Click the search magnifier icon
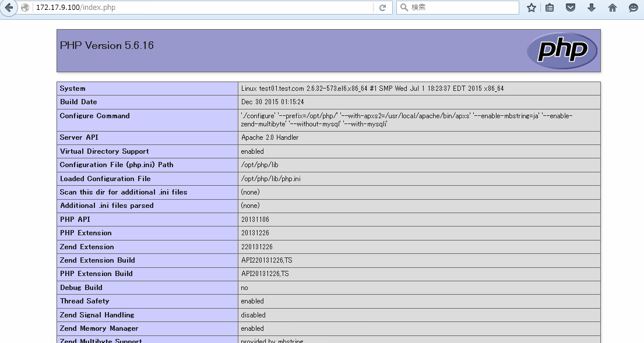 tap(404, 8)
